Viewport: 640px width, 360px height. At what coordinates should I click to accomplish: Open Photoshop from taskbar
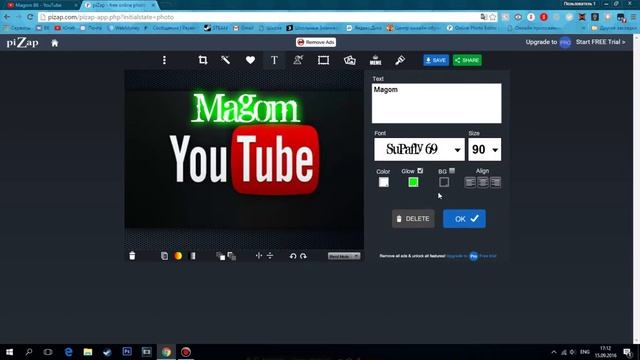pos(127,351)
